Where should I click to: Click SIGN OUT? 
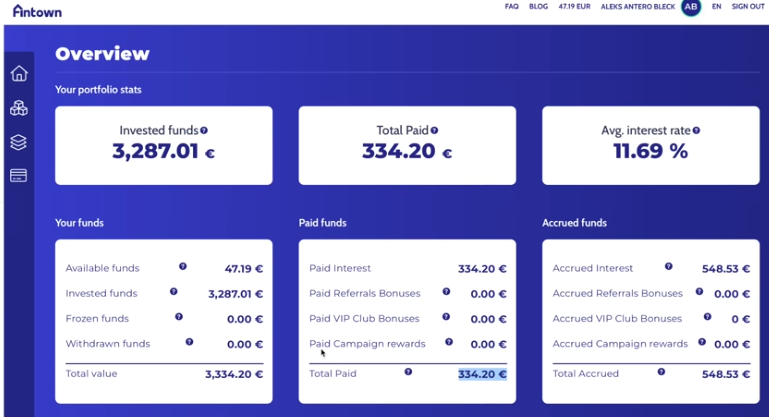pyautogui.click(x=748, y=6)
